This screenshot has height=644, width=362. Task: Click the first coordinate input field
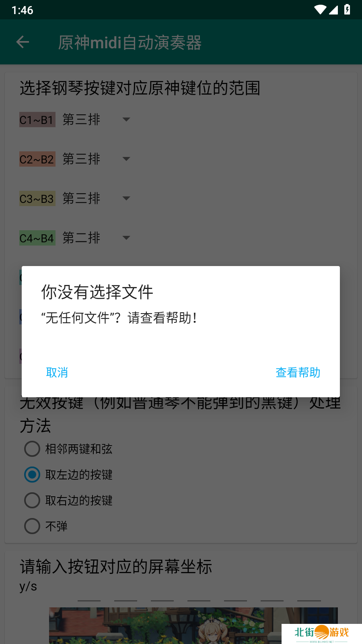click(x=89, y=595)
